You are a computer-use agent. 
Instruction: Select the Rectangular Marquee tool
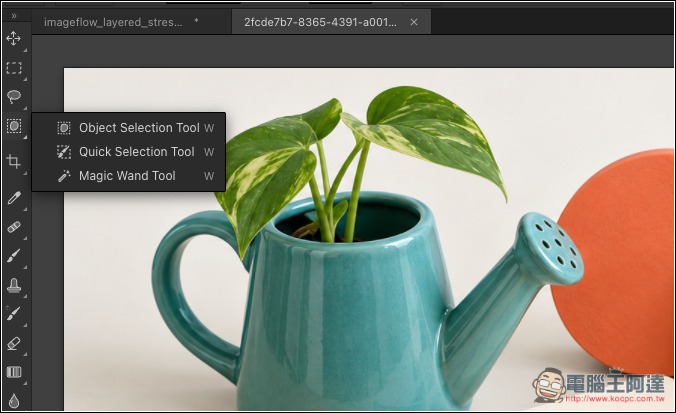13,68
